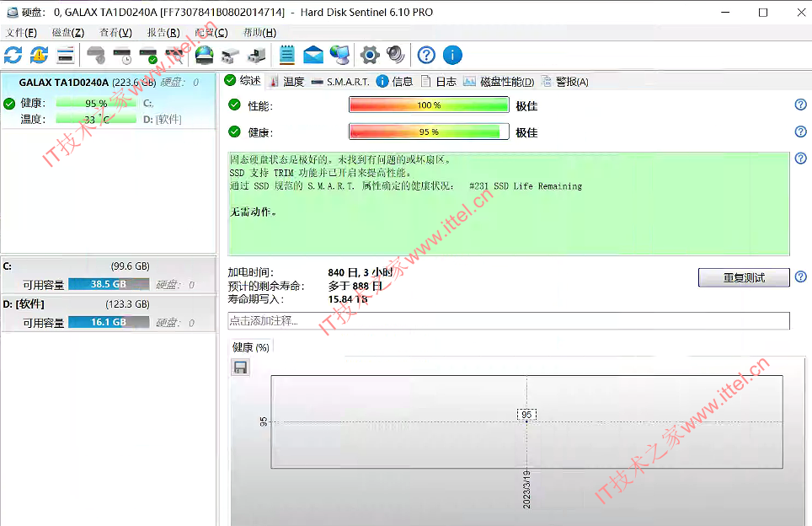Image resolution: width=812 pixels, height=526 pixels.
Task: Open the globe over disk icon
Action: [x=204, y=55]
